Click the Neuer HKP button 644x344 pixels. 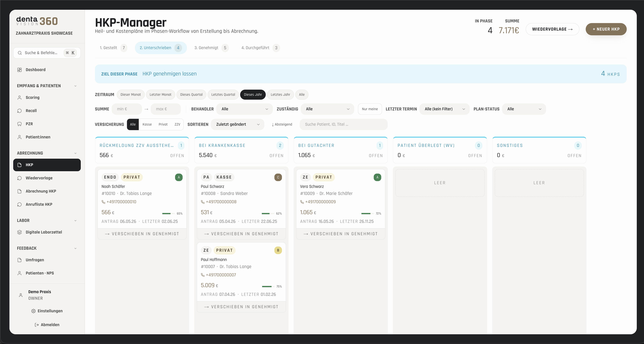(x=606, y=29)
